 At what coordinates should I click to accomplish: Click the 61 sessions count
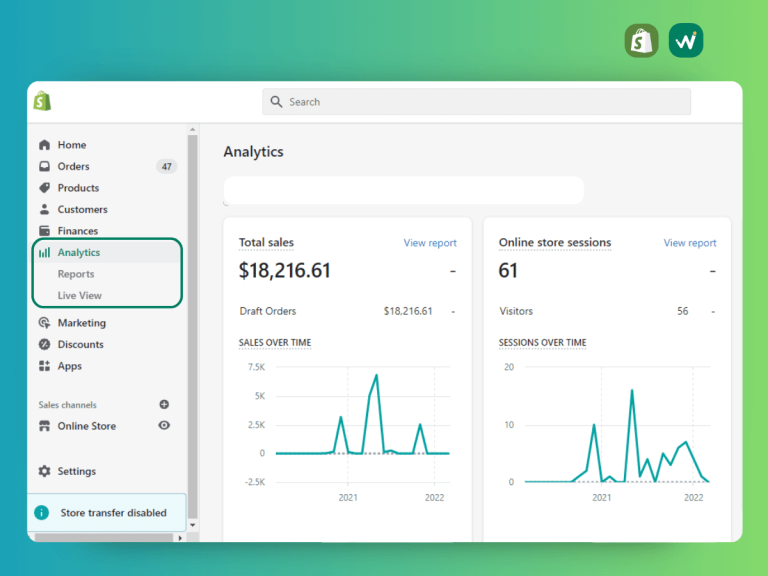[x=508, y=270]
